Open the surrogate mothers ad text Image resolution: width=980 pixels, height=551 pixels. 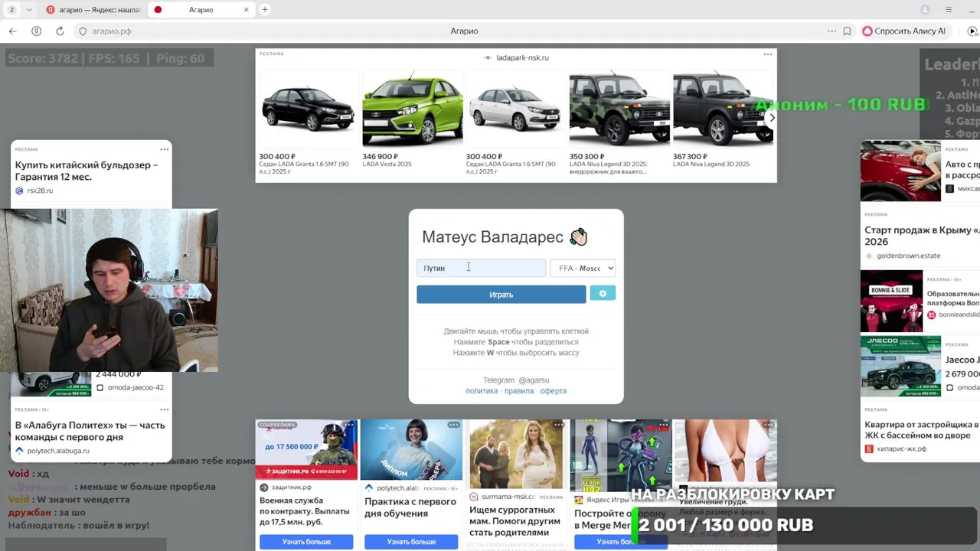pyautogui.click(x=514, y=521)
